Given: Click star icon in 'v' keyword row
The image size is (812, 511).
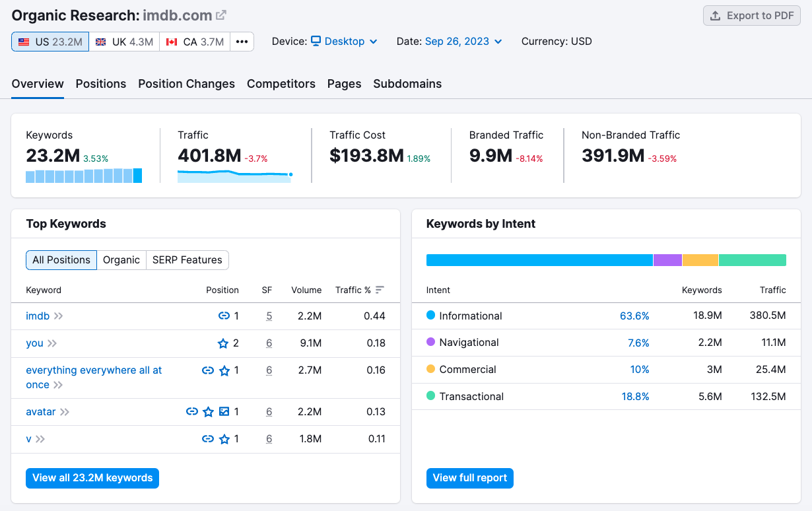Looking at the screenshot, I should tap(224, 438).
